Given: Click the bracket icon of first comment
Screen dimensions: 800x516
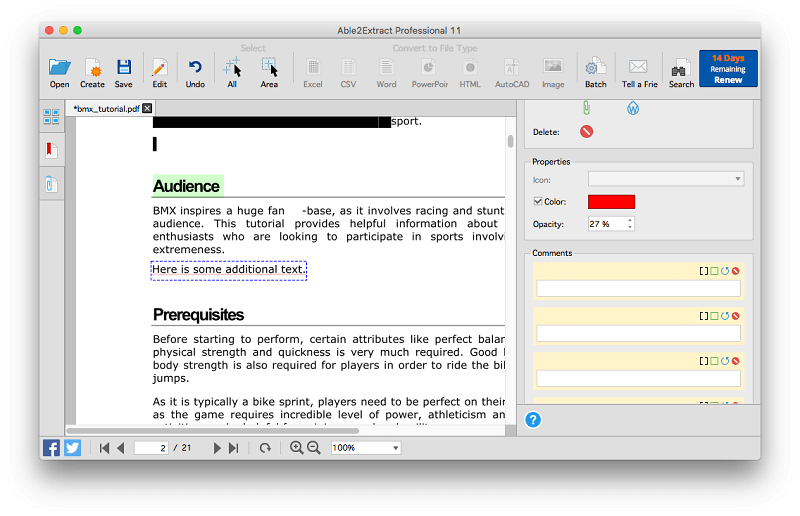Looking at the screenshot, I should 704,271.
